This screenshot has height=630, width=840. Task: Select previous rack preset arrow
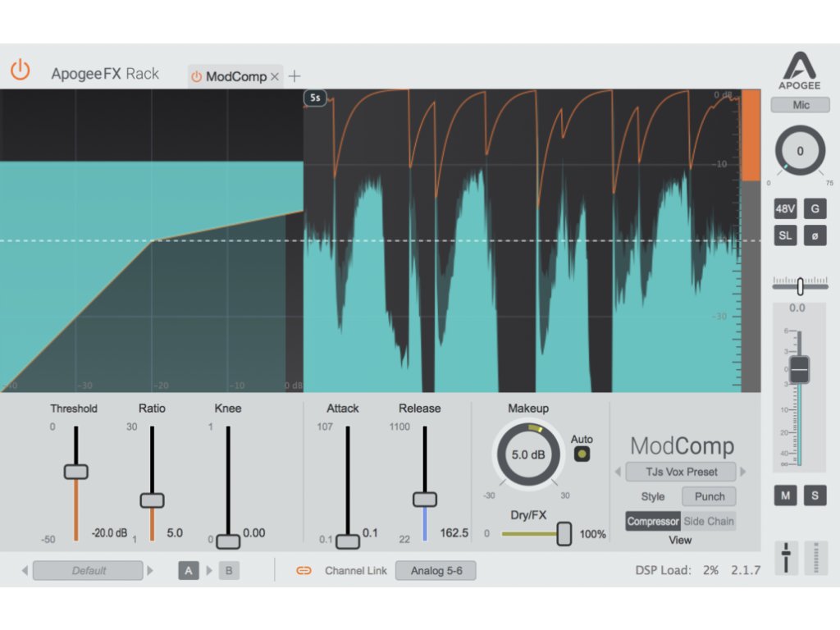pyautogui.click(x=25, y=571)
